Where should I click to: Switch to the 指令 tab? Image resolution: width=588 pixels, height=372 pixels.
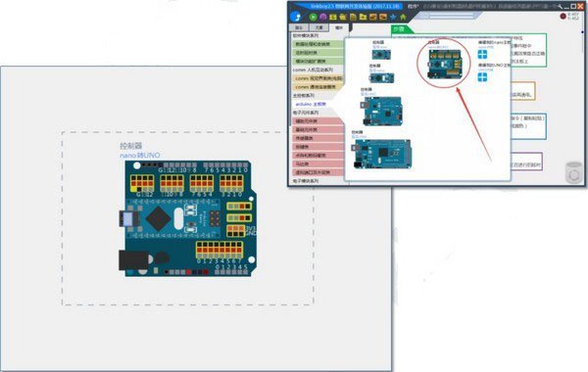299,27
